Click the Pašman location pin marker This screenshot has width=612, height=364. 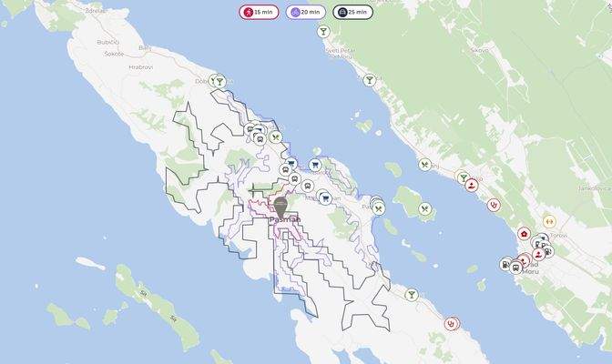click(280, 207)
